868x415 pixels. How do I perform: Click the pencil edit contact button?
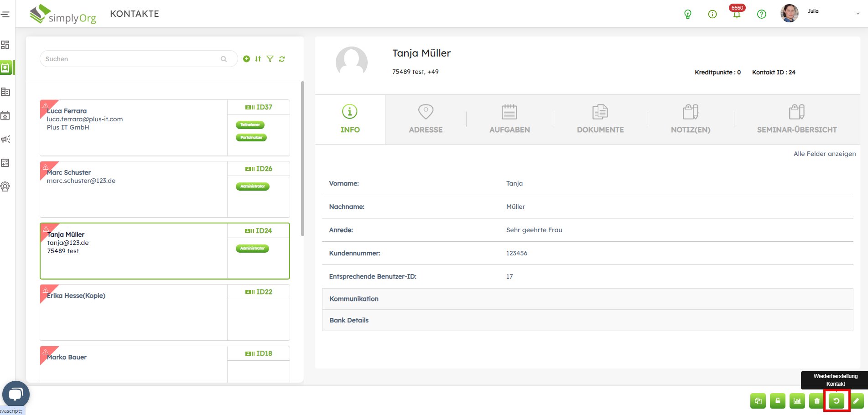pos(856,401)
